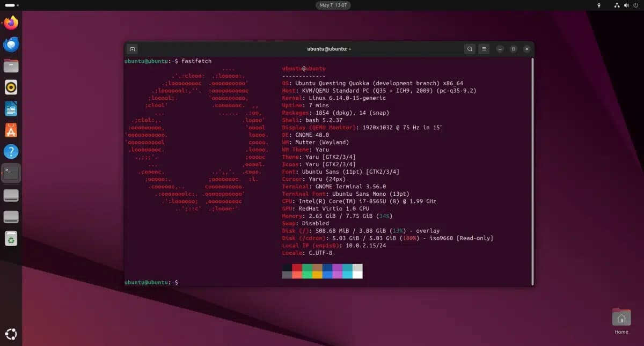Click the yellow color swatch
The width and height of the screenshot is (644, 346).
pyautogui.click(x=317, y=275)
